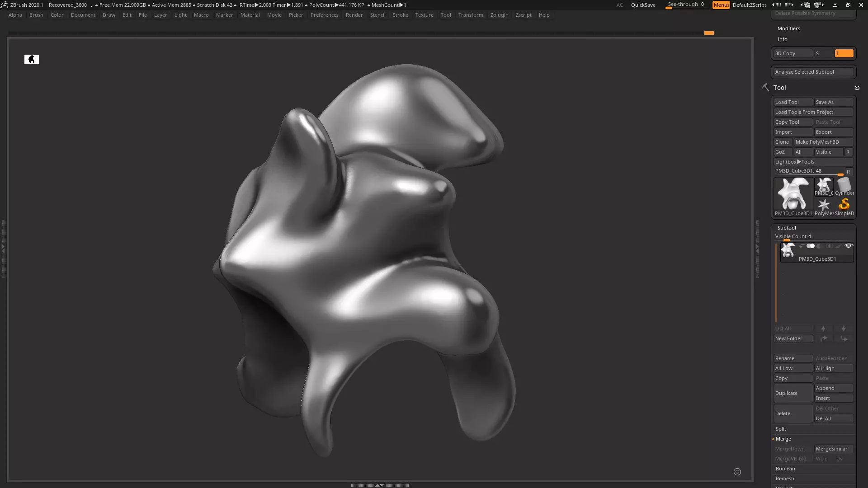Open the Material menu
868x488 pixels.
click(x=250, y=15)
